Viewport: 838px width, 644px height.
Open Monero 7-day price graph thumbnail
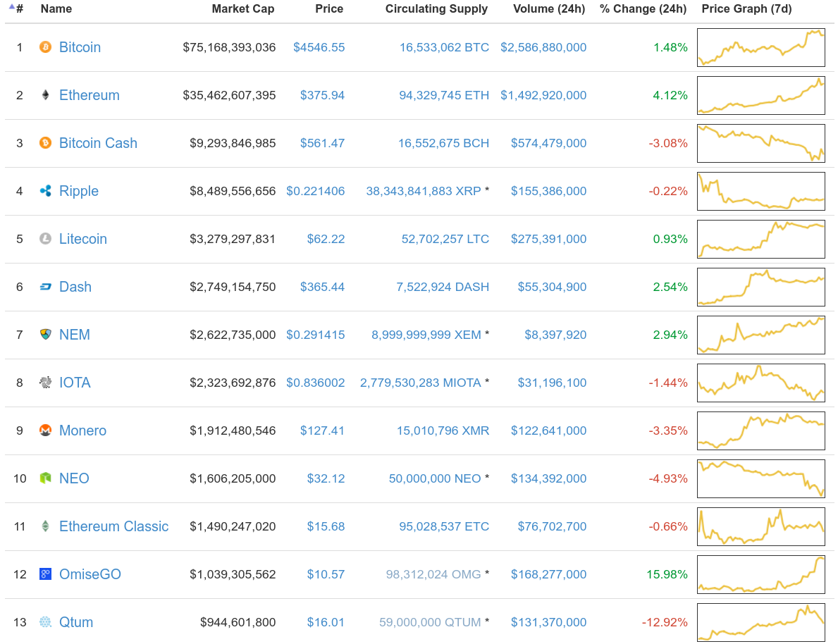coord(761,431)
